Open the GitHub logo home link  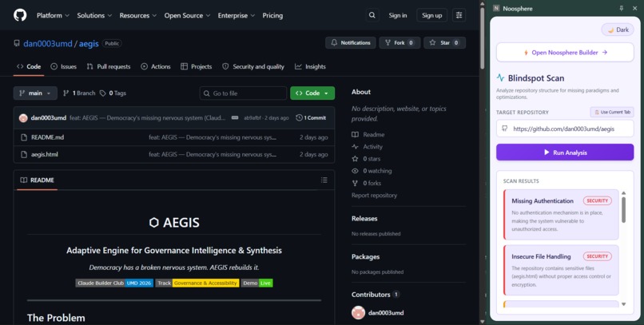click(x=20, y=15)
